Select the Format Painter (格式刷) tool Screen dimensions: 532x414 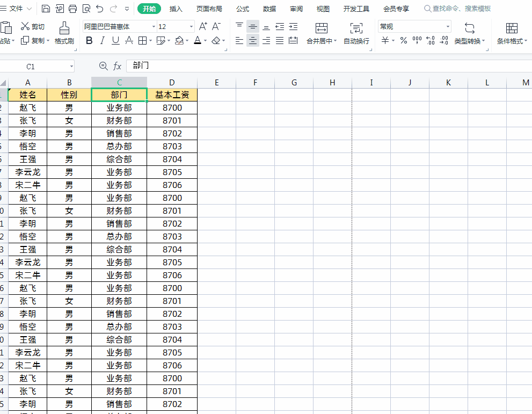click(64, 32)
